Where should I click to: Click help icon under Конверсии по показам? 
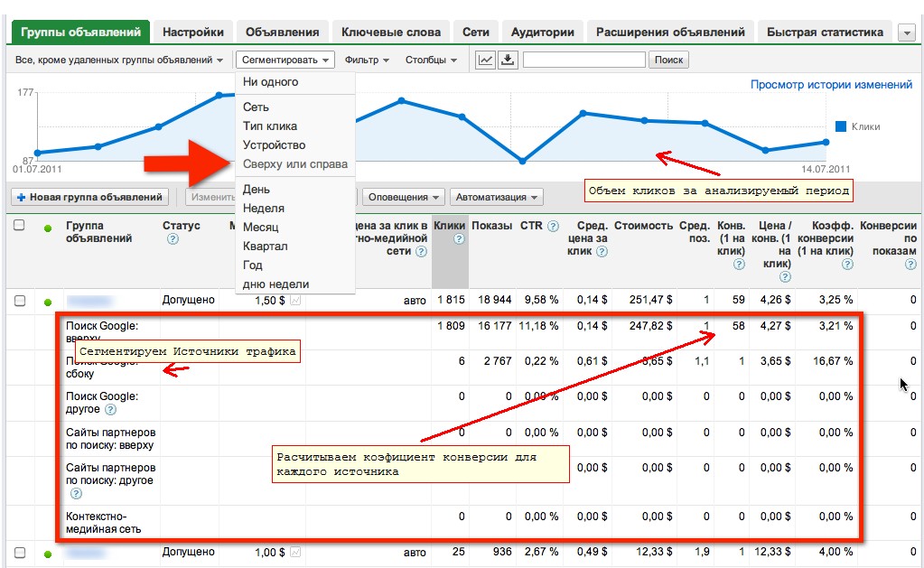tap(910, 265)
